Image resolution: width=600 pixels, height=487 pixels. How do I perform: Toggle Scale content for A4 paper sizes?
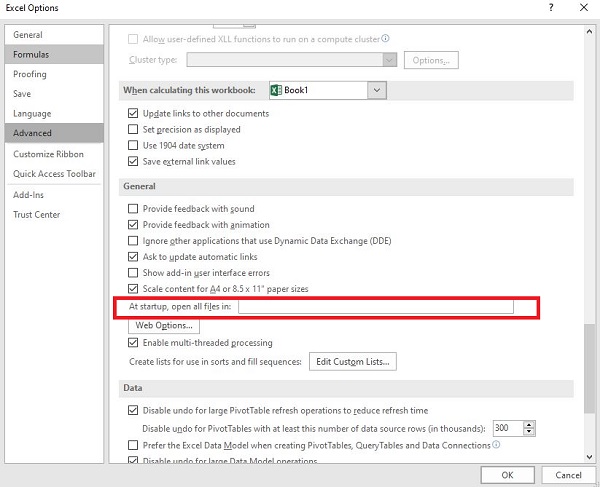pos(133,289)
